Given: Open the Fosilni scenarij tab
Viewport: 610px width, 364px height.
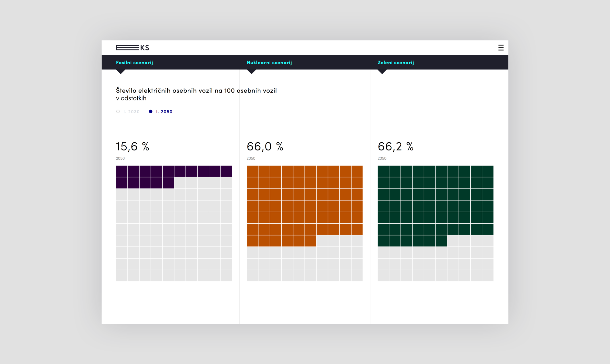Looking at the screenshot, I should click(x=134, y=63).
